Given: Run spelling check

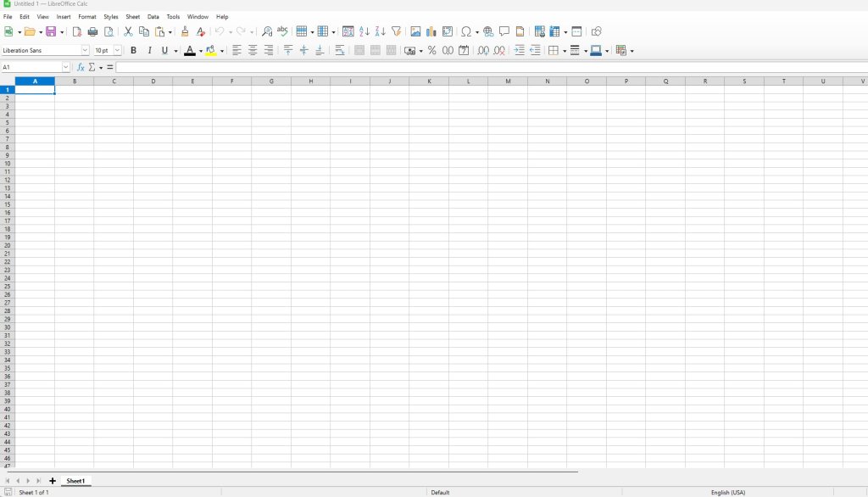Looking at the screenshot, I should tap(282, 31).
